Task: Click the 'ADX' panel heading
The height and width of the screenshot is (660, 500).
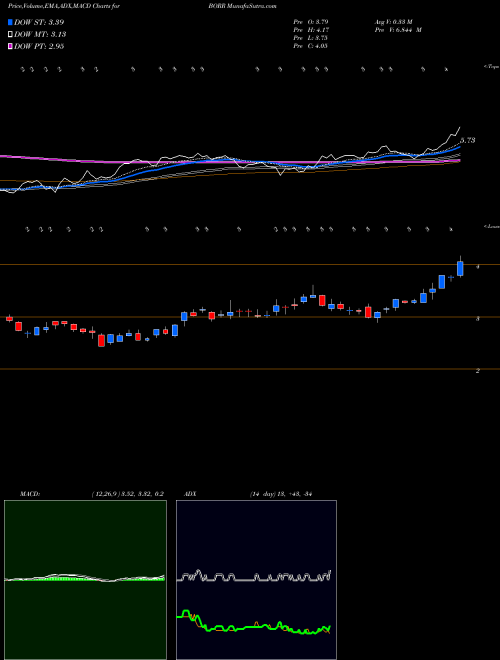Action: tap(190, 494)
